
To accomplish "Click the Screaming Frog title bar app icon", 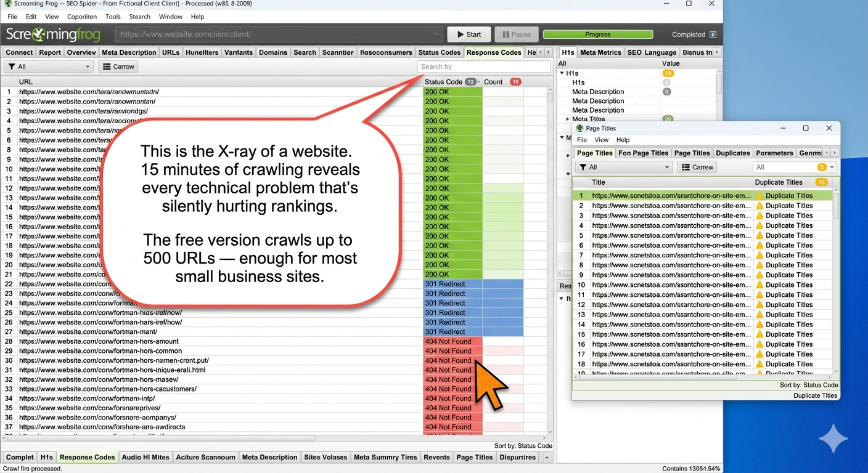I will pyautogui.click(x=7, y=4).
